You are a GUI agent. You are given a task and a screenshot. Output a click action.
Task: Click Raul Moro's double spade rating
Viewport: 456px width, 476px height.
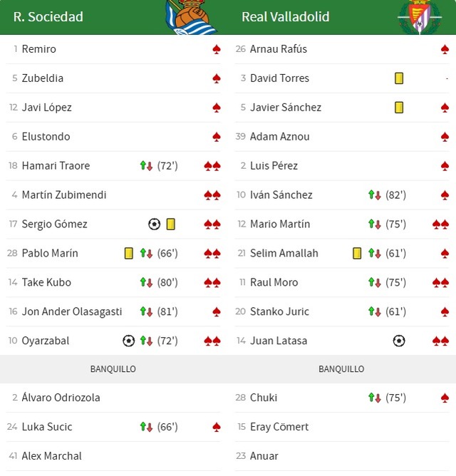point(440,282)
